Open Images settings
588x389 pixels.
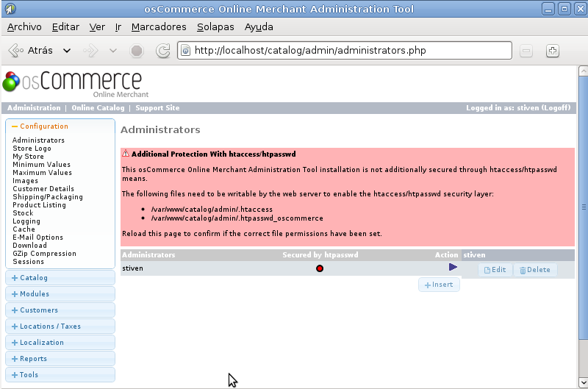25,181
